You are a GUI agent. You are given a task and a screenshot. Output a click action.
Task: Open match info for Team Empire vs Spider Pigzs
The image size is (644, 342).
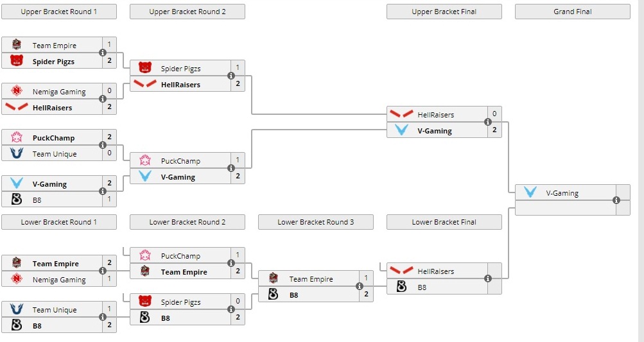103,53
